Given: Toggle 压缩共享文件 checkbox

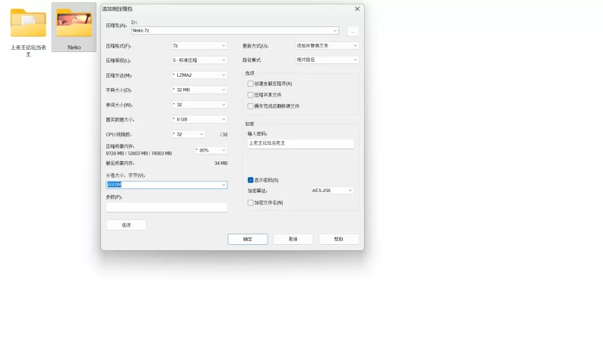Looking at the screenshot, I should coord(251,95).
